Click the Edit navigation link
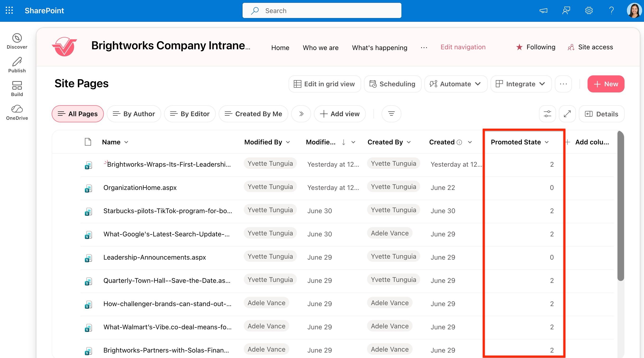The image size is (644, 358). coord(463,47)
